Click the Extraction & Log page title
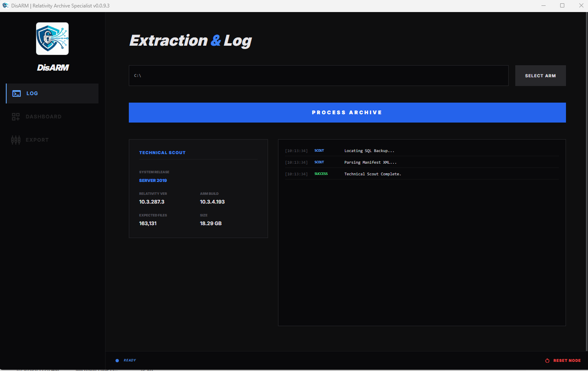Image resolution: width=588 pixels, height=371 pixels. tap(191, 41)
